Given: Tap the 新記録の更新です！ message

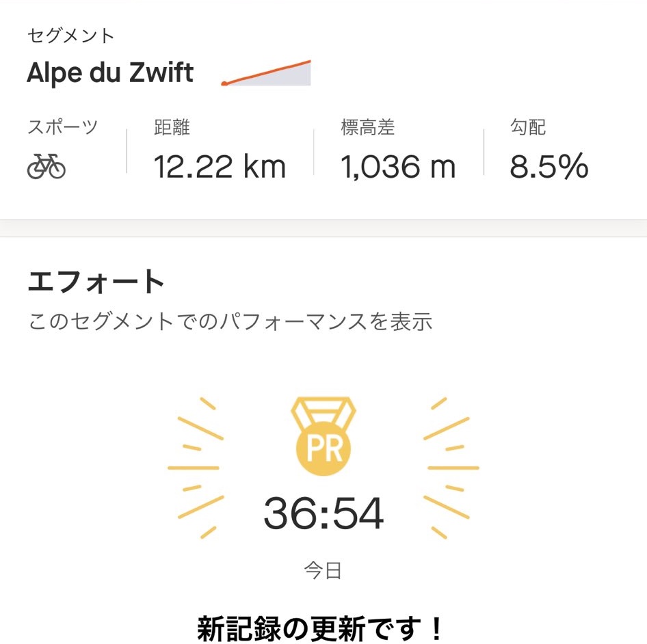Looking at the screenshot, I should point(323,626).
